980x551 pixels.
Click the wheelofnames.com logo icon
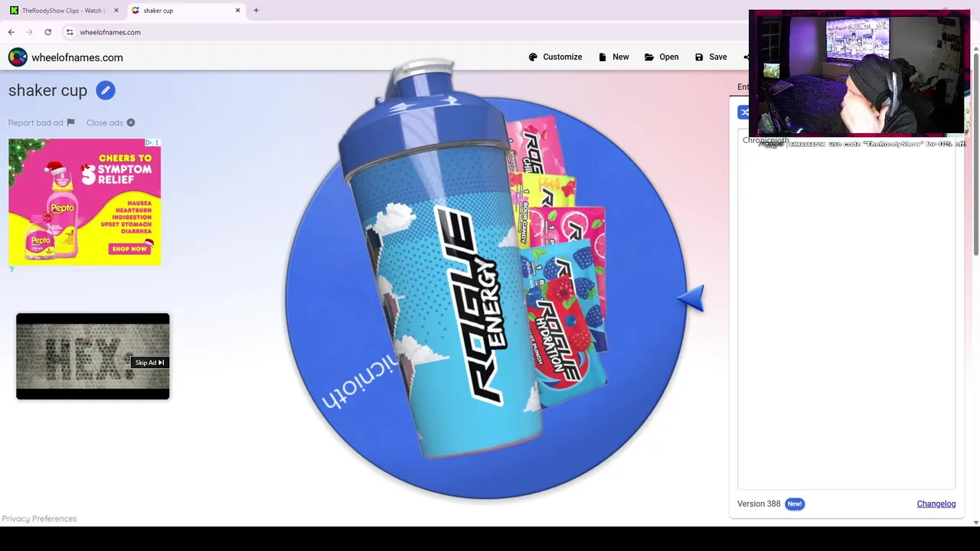[x=18, y=57]
